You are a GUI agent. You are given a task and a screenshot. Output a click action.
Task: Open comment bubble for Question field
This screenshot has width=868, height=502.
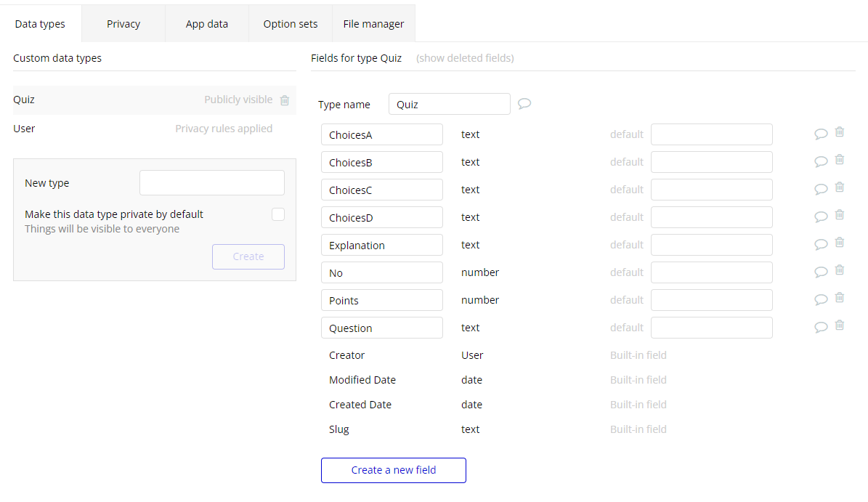tap(821, 327)
